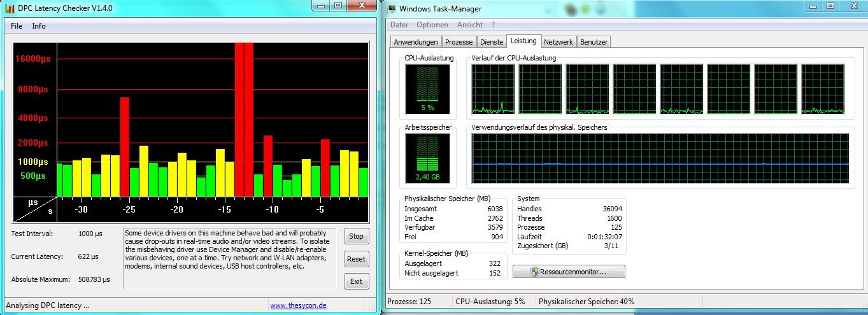Screen dimensions: 868x315
Task: Click status bar entry Prozesse: 125
Action: point(408,302)
